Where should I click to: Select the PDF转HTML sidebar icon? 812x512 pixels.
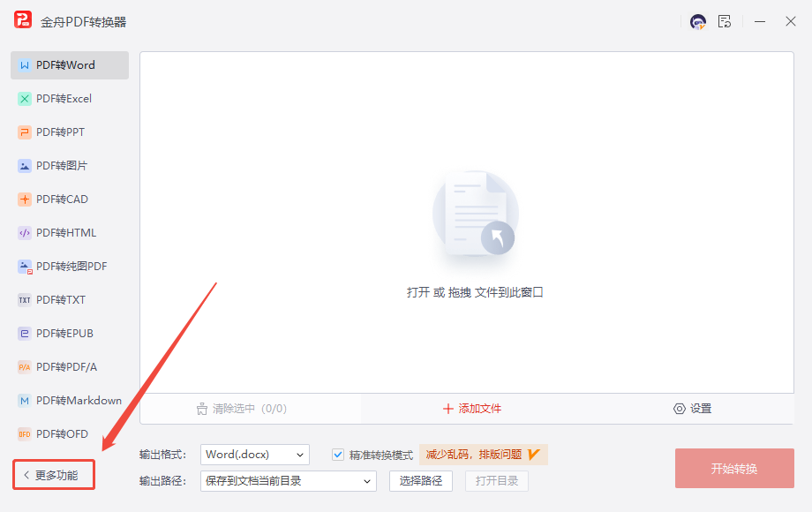[x=25, y=233]
